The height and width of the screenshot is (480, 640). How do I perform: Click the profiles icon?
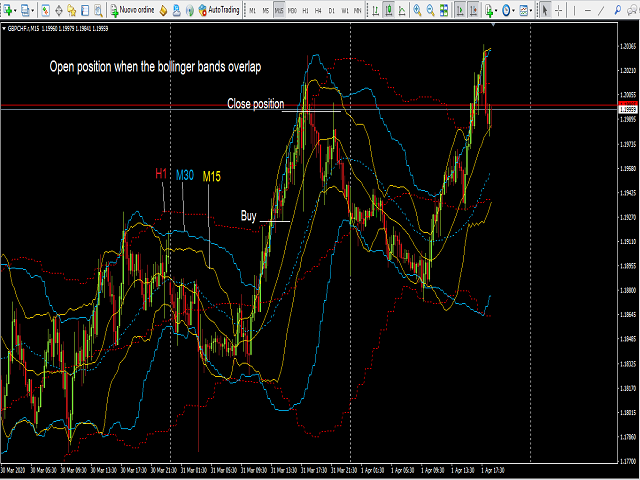(x=25, y=10)
